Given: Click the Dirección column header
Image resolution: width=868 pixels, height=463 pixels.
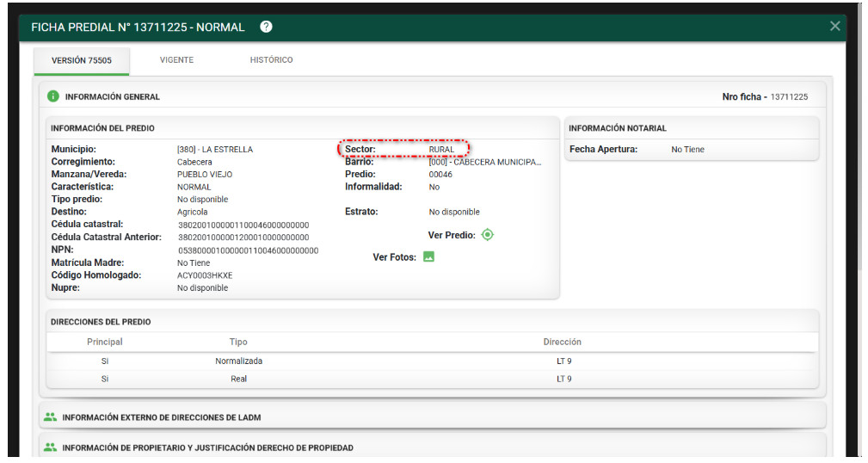Looking at the screenshot, I should point(563,342).
